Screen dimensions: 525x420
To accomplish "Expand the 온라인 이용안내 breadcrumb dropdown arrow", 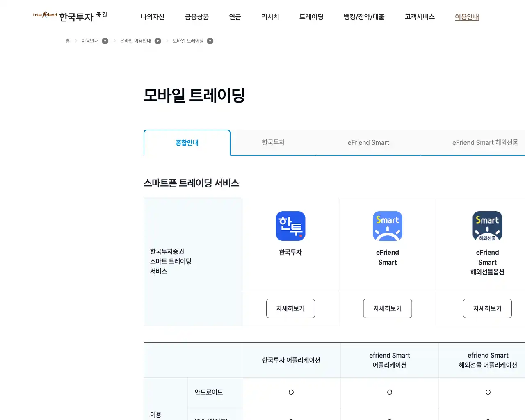I will [x=157, y=41].
